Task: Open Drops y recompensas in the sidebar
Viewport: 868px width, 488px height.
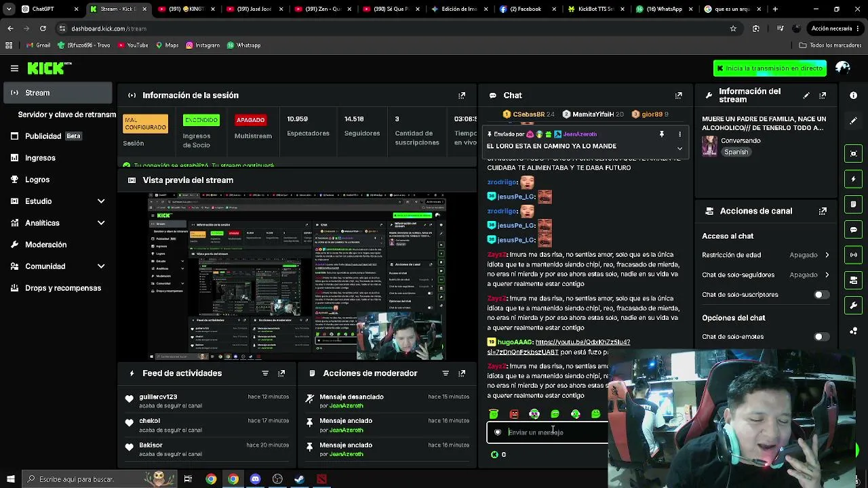Action: pyautogui.click(x=58, y=288)
